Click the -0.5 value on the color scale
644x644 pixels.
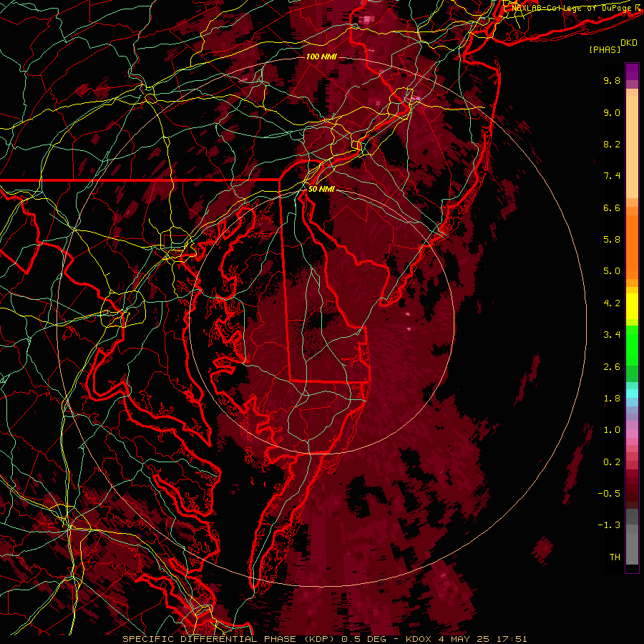(609, 494)
